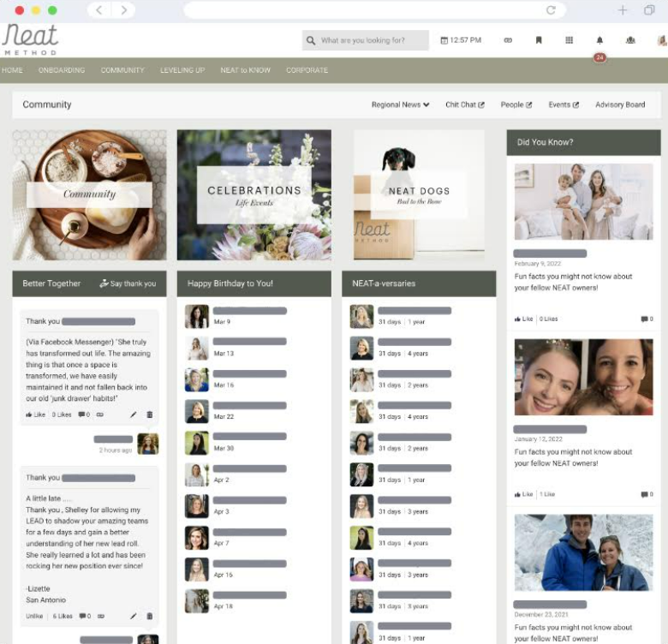Open the NEAT to KNOW menu

[x=246, y=70]
